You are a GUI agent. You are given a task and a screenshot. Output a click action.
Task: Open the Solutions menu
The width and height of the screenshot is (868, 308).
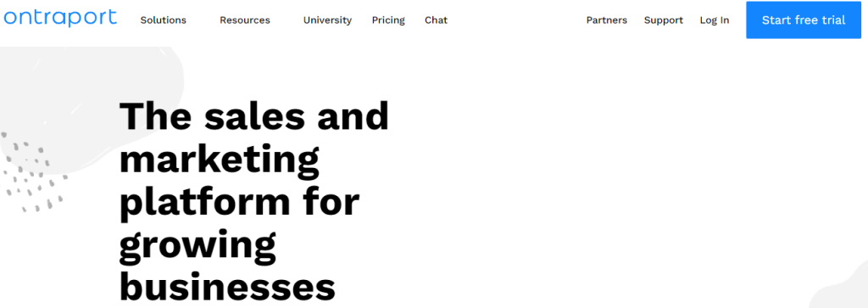[164, 20]
